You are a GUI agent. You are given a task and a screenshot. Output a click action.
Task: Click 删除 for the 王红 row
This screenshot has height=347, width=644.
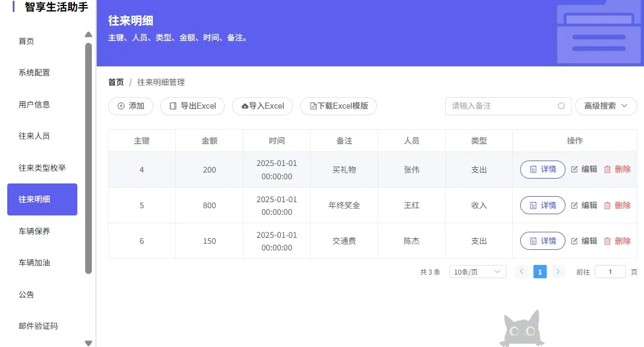617,205
